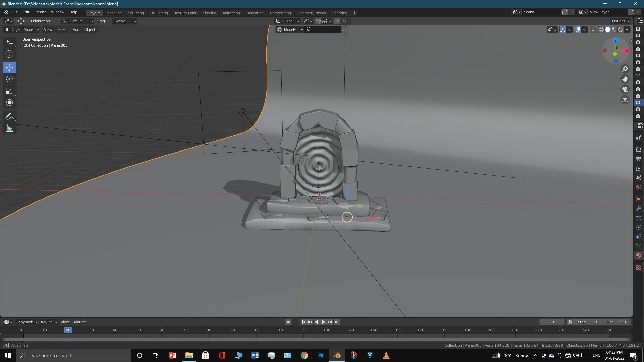644x362 pixels.
Task: Switch to material preview shading
Action: pyautogui.click(x=614, y=29)
